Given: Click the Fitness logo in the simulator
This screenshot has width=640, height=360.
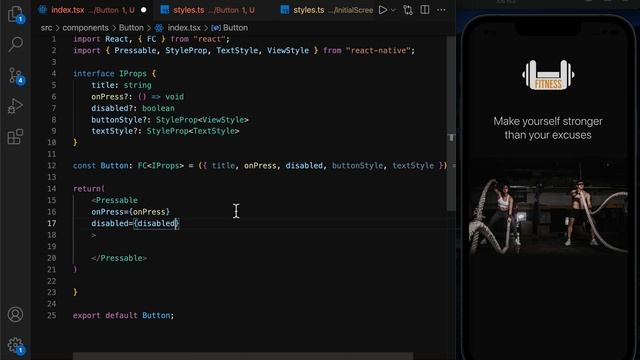Looking at the screenshot, I should pos(548,75).
